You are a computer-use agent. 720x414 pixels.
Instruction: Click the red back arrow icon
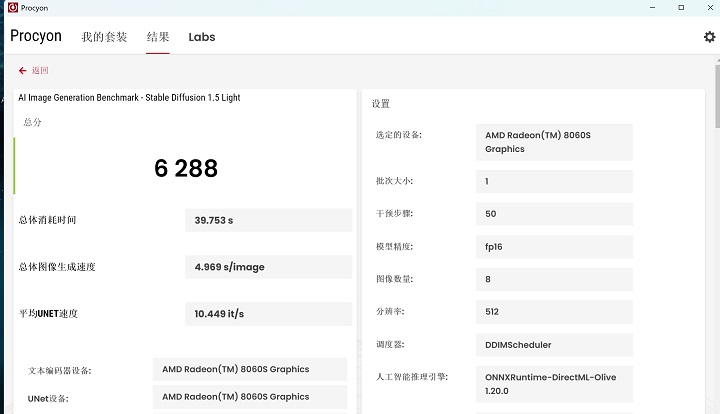point(22,70)
